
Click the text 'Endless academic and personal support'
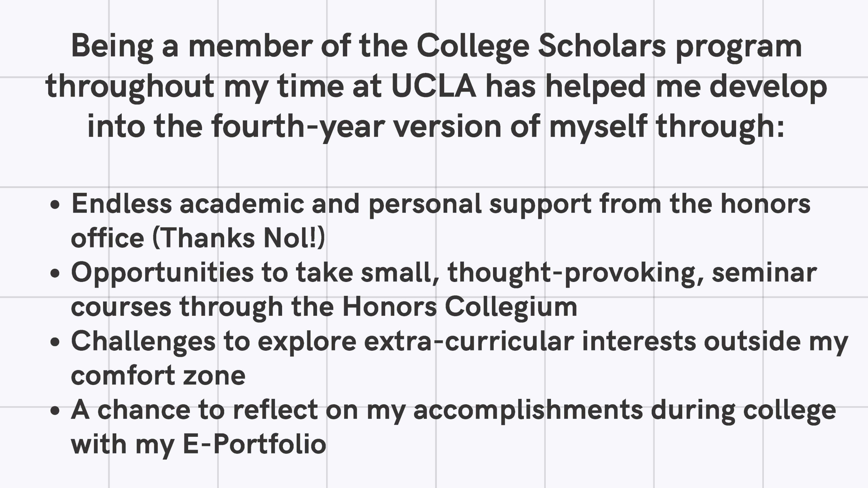[331, 206]
